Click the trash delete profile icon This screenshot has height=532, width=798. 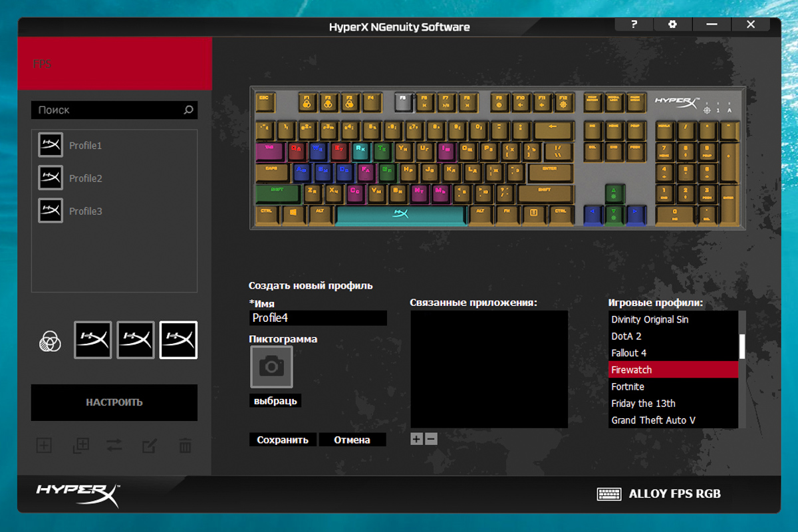186,446
